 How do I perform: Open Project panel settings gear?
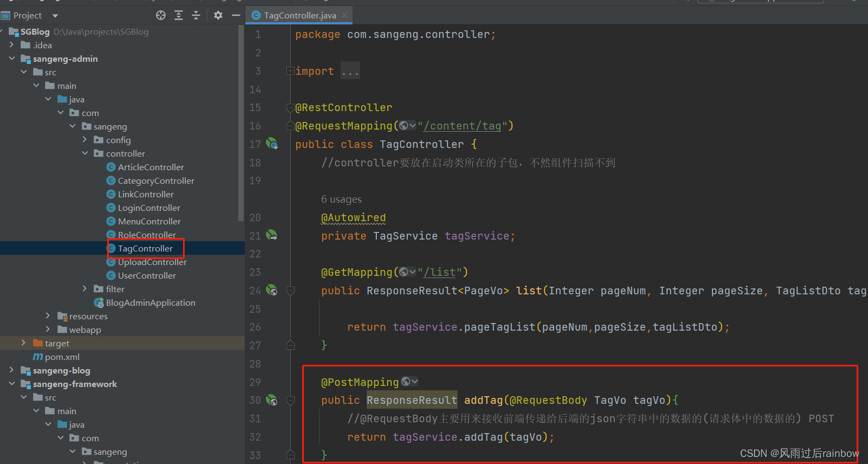tap(218, 15)
